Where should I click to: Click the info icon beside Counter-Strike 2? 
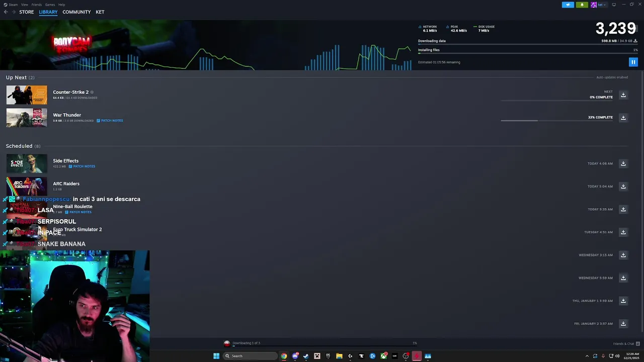tap(92, 92)
